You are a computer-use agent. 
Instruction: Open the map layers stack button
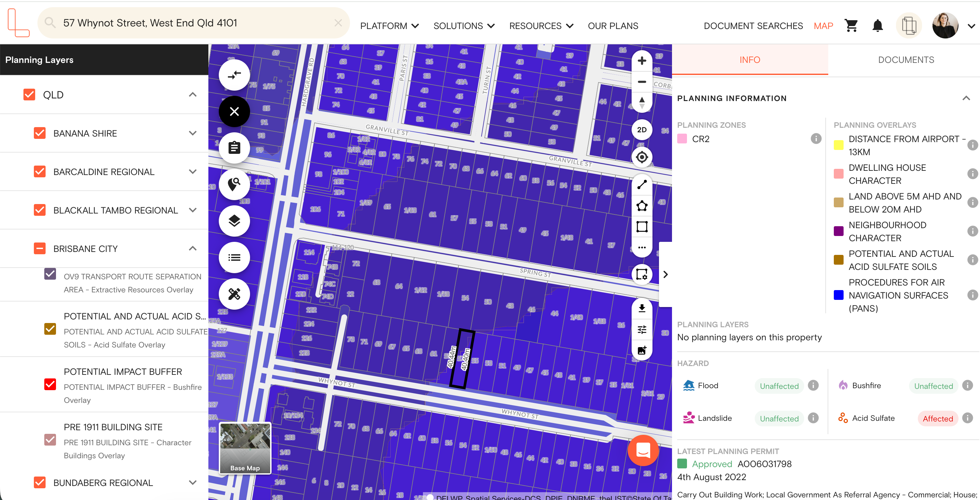pos(234,221)
